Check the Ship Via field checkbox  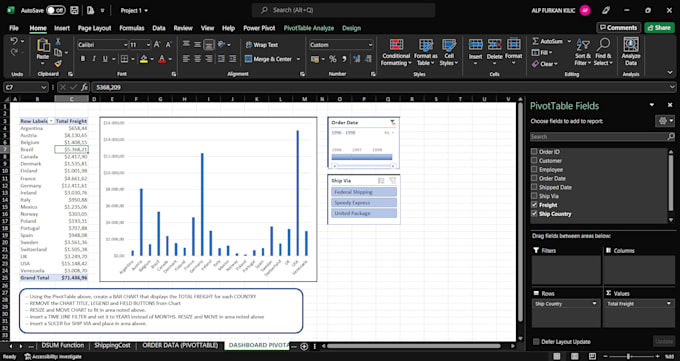534,196
